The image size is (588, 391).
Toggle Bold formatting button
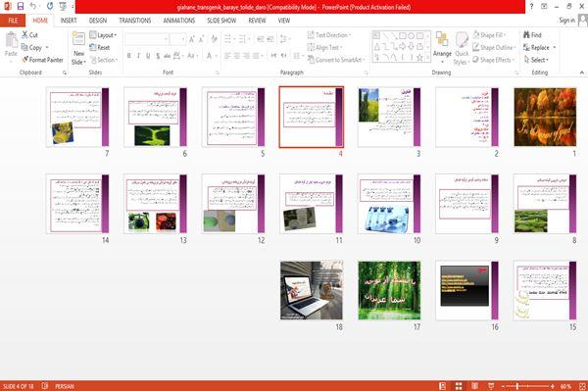(129, 56)
